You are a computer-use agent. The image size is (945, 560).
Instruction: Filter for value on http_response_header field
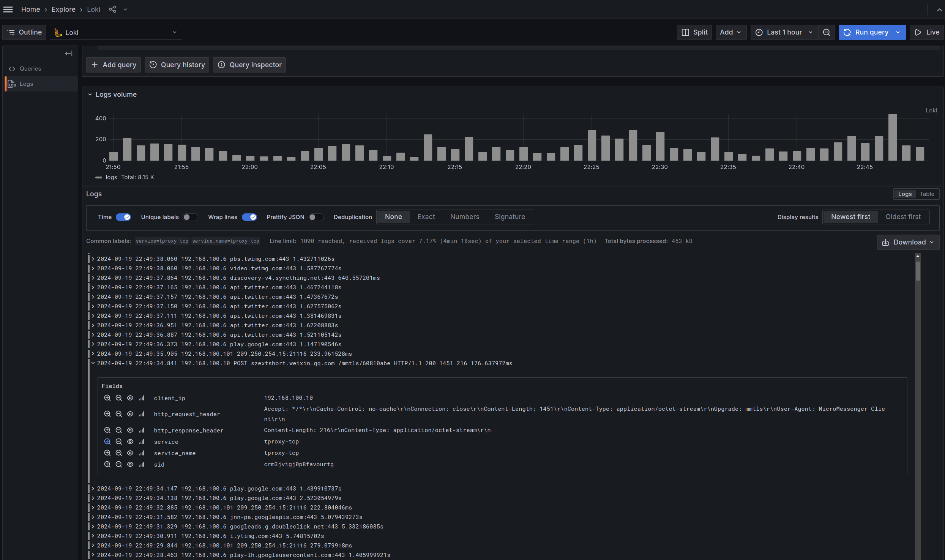click(107, 430)
